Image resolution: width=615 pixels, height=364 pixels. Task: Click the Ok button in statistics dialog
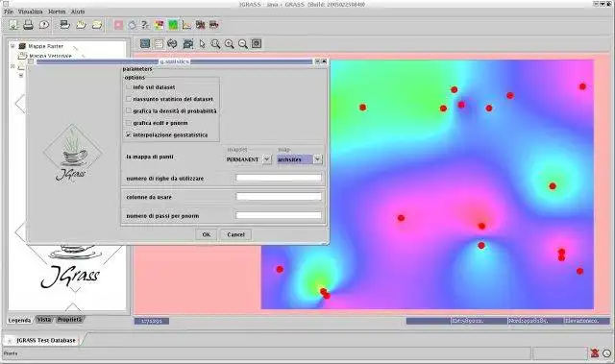coord(207,234)
